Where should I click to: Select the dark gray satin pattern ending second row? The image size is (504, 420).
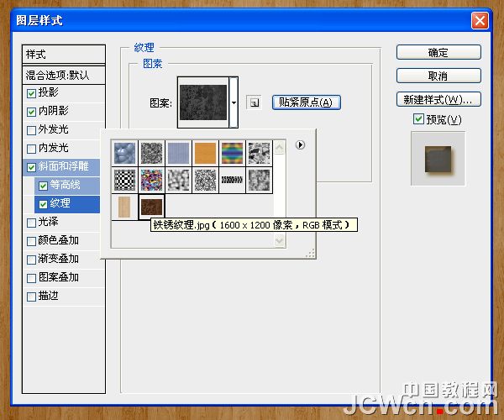coord(259,180)
